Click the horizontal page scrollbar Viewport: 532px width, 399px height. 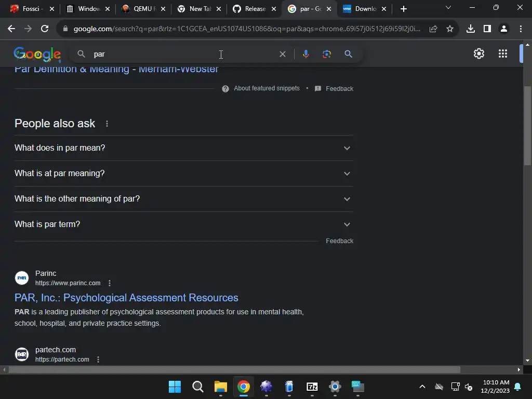[x=234, y=369]
